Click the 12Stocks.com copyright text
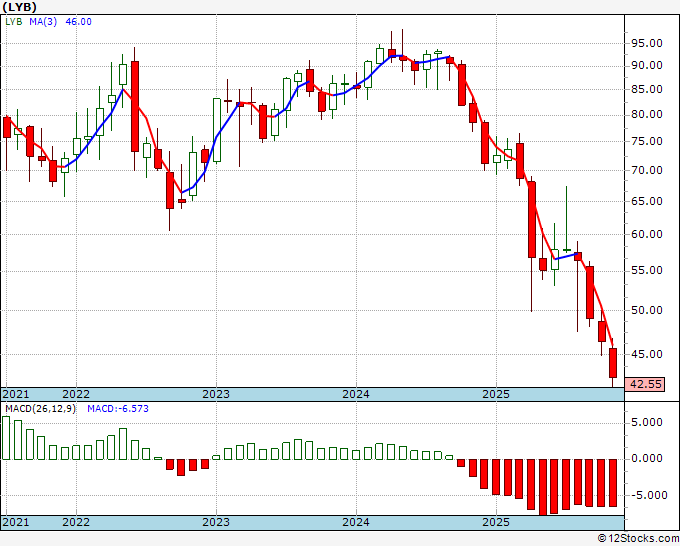The width and height of the screenshot is (680, 546). [x=638, y=539]
